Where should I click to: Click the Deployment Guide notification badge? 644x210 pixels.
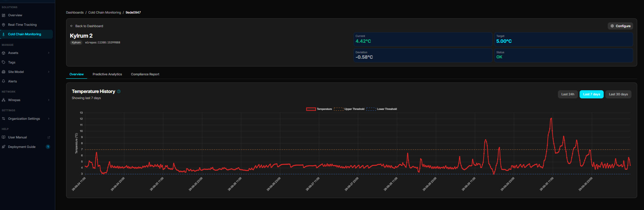(48, 147)
